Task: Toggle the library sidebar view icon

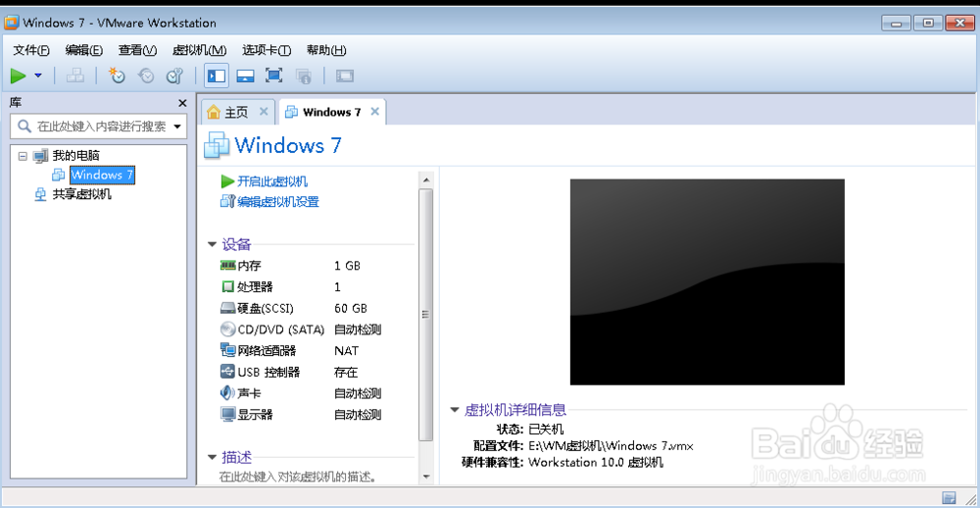Action: pyautogui.click(x=217, y=76)
